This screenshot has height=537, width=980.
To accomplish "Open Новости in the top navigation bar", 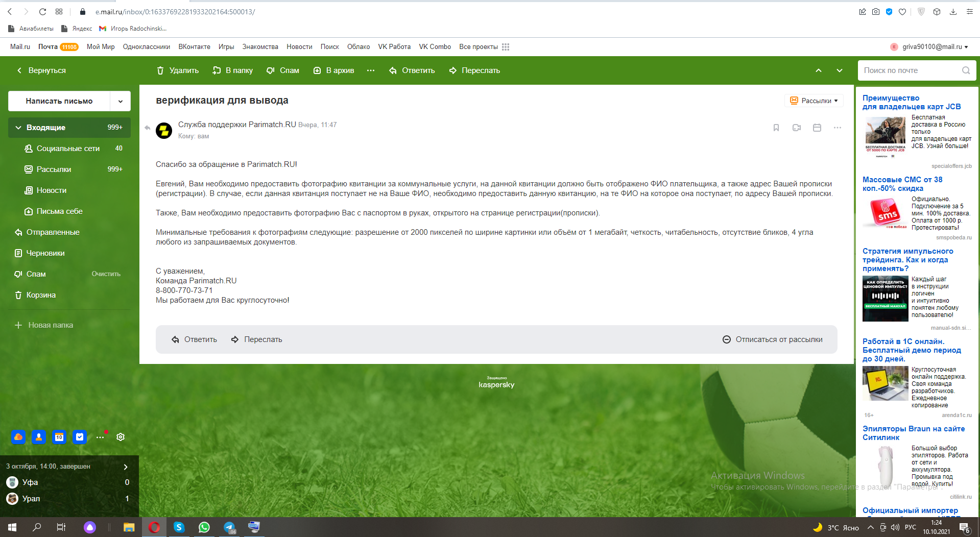I will point(299,47).
